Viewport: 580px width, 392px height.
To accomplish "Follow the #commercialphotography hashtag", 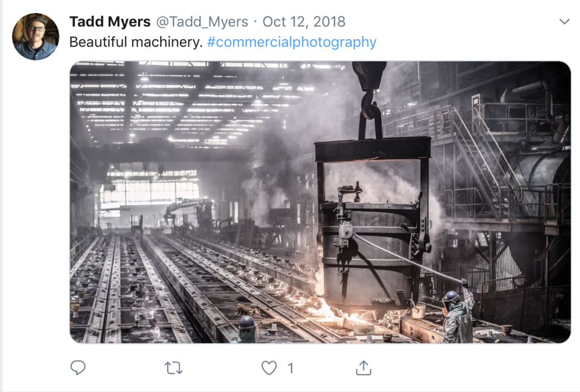I will 292,42.
